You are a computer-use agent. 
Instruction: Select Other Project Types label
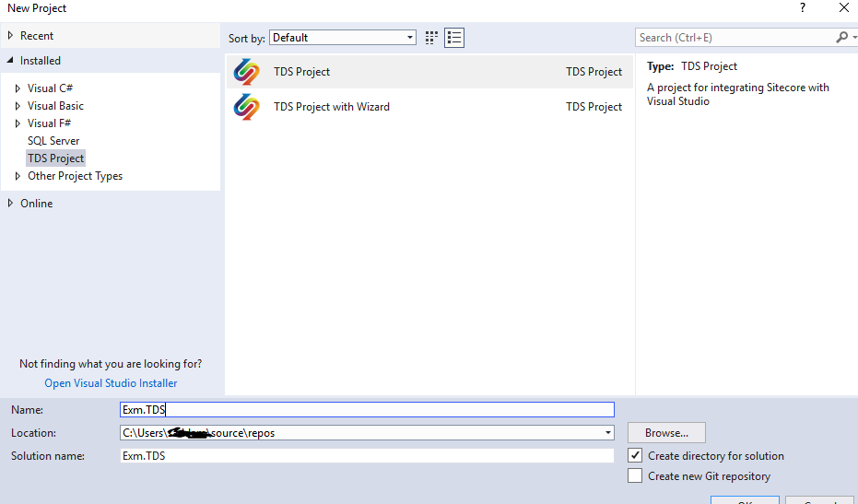(75, 176)
